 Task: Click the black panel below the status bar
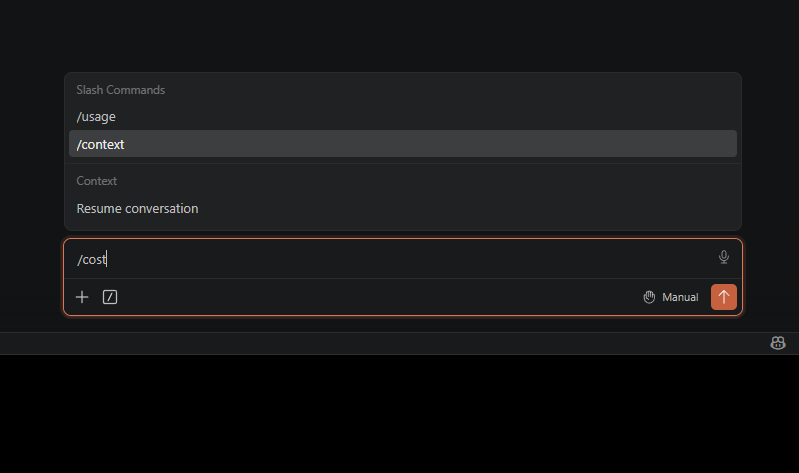pos(400,414)
